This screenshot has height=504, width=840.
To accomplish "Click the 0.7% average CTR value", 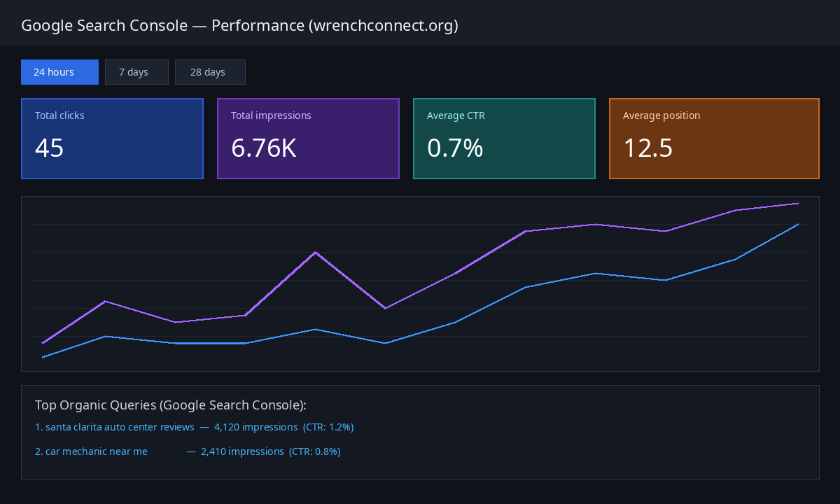I will point(455,148).
